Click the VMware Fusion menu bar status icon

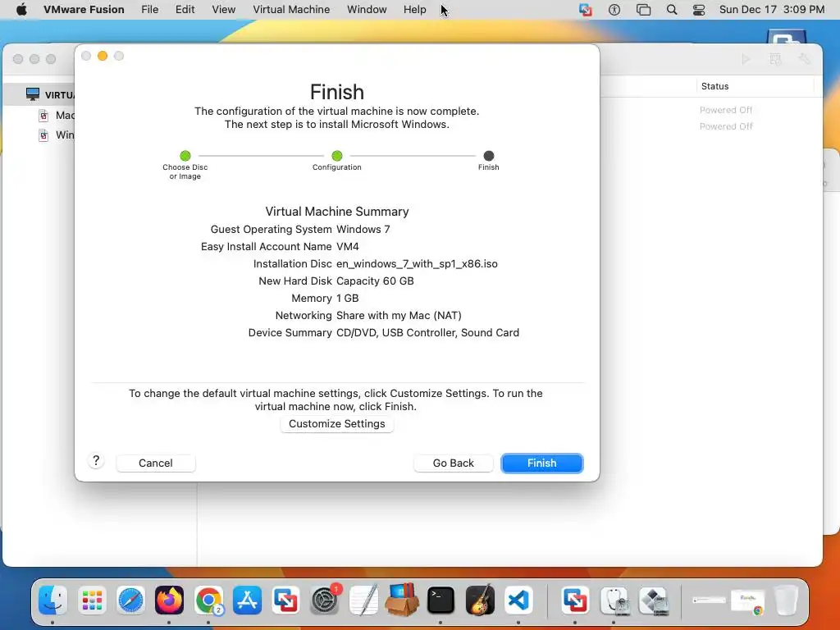pos(586,10)
